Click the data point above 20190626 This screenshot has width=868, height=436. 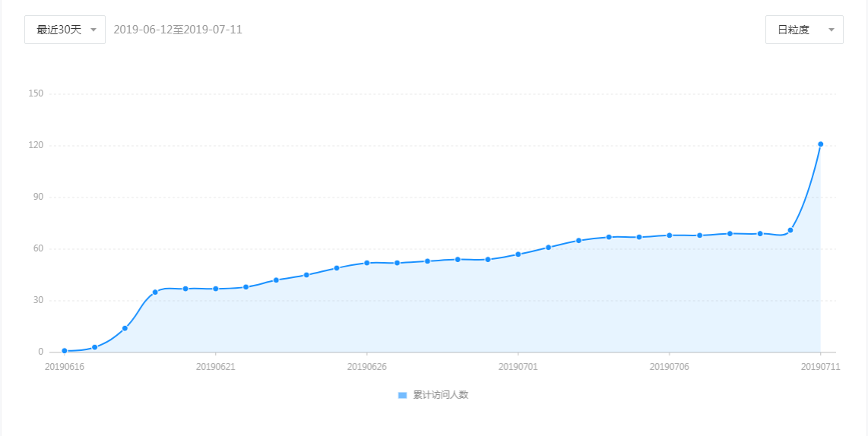pos(367,263)
